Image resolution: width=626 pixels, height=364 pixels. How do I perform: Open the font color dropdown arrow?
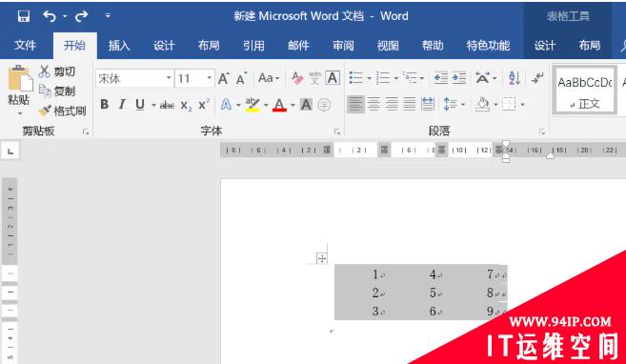pos(293,105)
